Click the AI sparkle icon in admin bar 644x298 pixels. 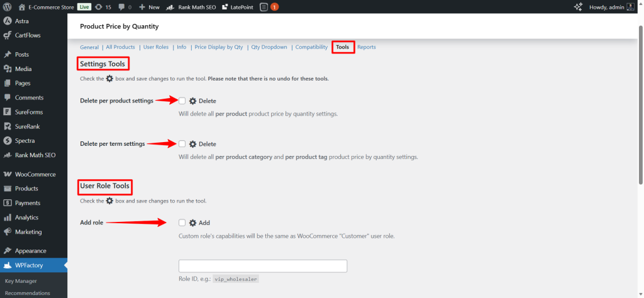[x=578, y=6]
